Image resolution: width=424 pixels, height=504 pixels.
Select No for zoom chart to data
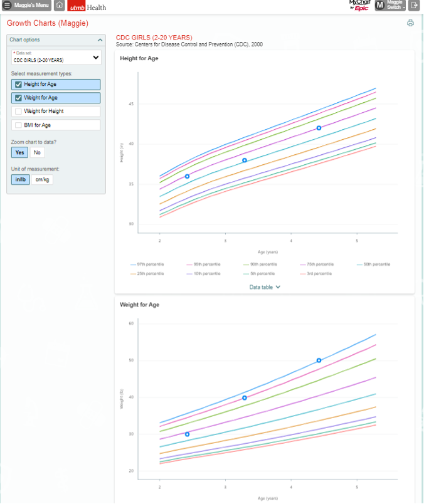[x=37, y=152]
